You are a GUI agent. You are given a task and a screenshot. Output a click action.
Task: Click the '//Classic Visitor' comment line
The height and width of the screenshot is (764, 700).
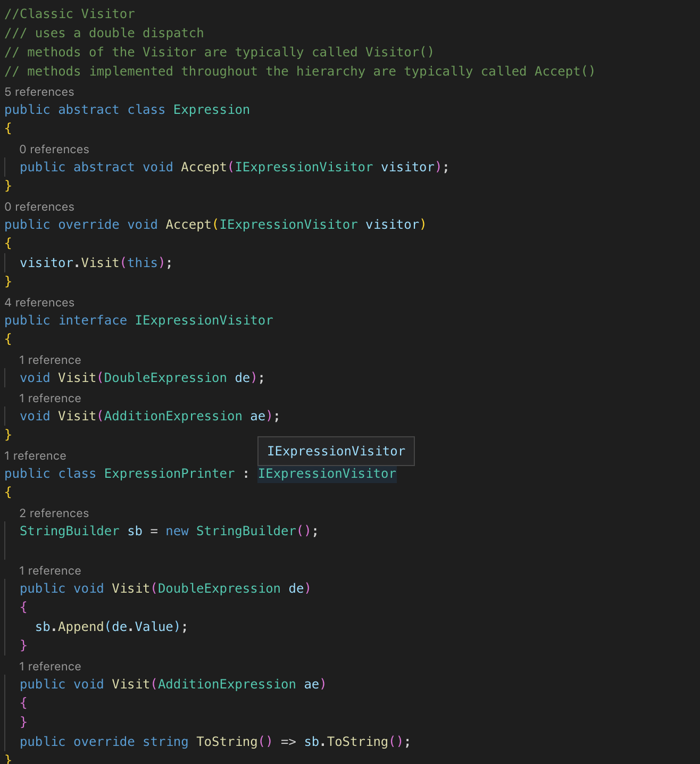click(70, 14)
